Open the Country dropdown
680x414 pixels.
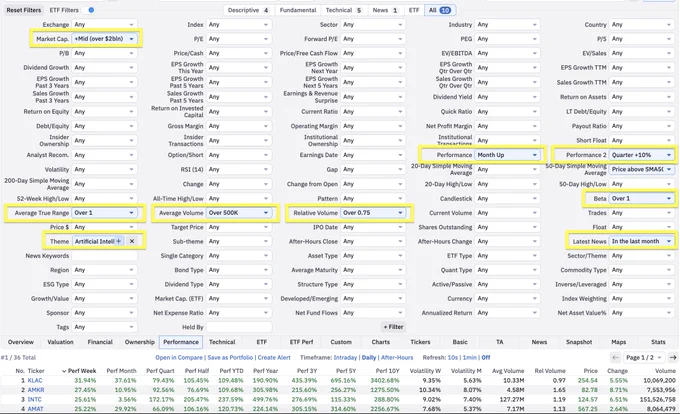pos(642,25)
